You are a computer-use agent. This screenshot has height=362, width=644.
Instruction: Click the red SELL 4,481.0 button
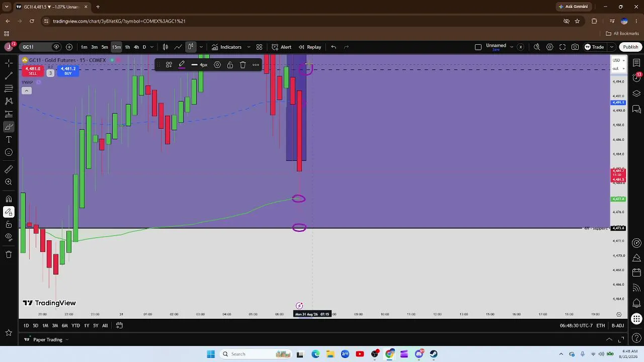click(33, 71)
